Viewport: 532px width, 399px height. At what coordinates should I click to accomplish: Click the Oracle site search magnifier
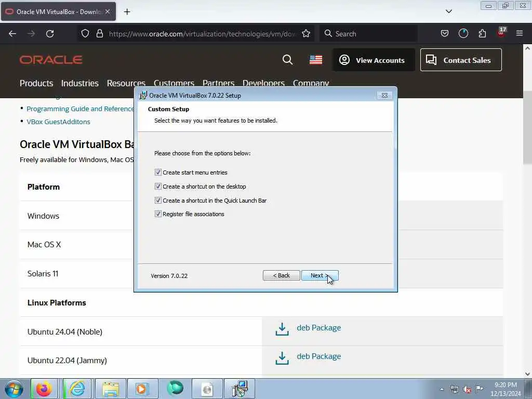pos(287,60)
